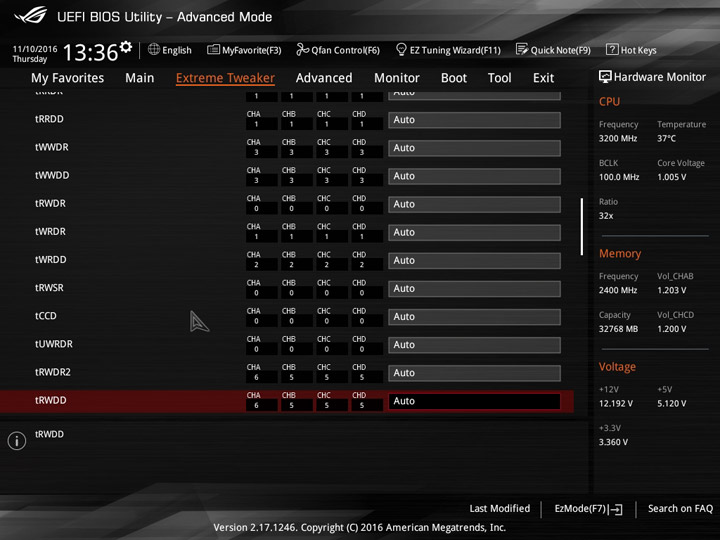This screenshot has width=720, height=540.
Task: Click the Quick Note pencil icon
Action: coord(522,49)
